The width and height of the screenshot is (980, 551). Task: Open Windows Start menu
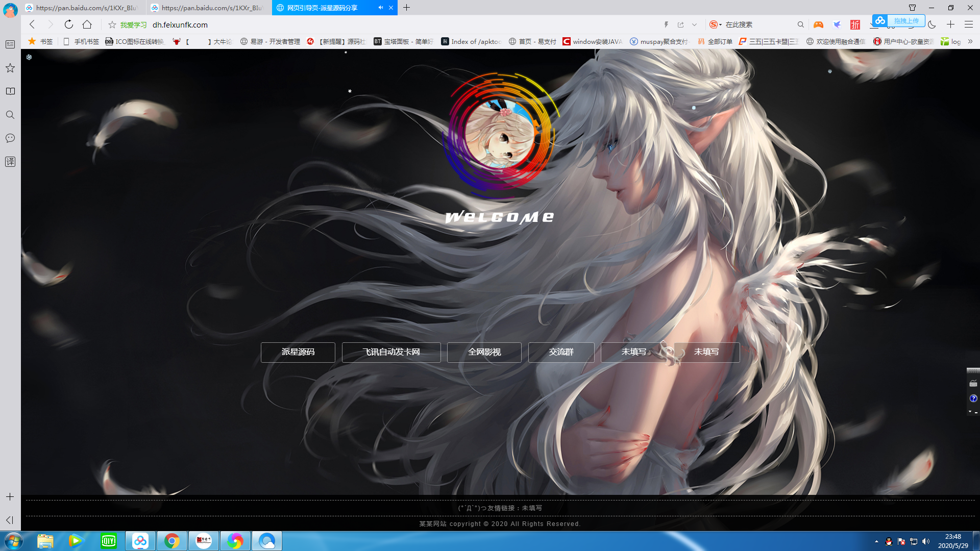point(13,541)
